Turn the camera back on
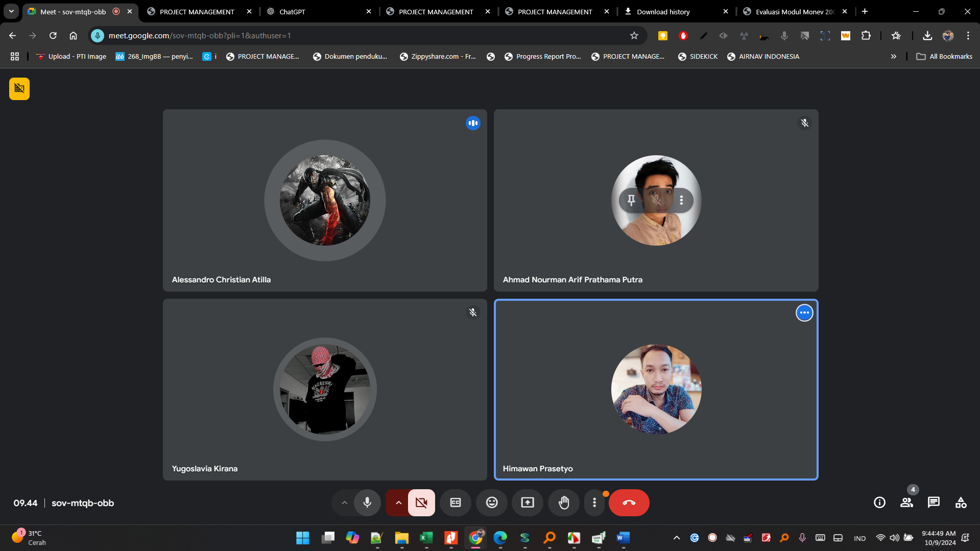Image resolution: width=980 pixels, height=551 pixels. coord(421,502)
